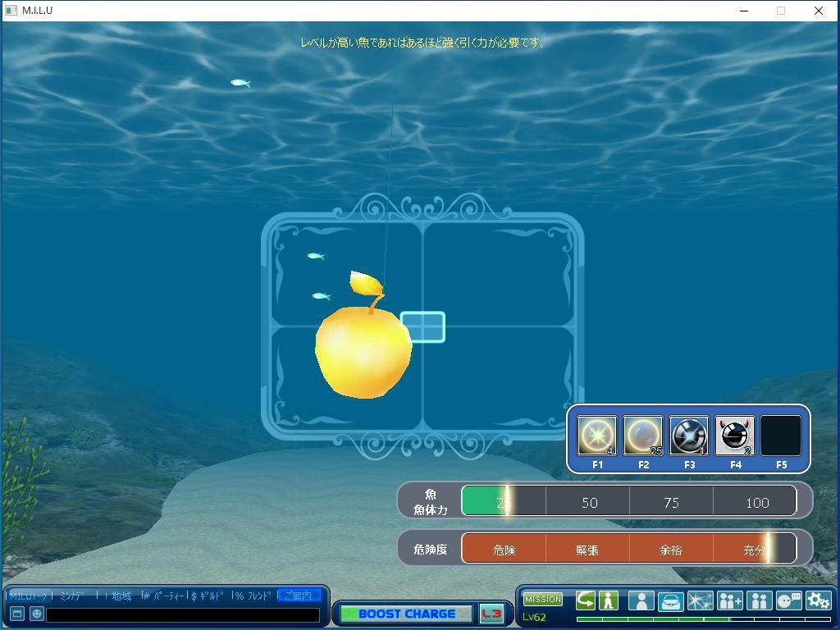This screenshot has height=630, width=840.
Task: Click the chat text input box
Action: pos(183,614)
